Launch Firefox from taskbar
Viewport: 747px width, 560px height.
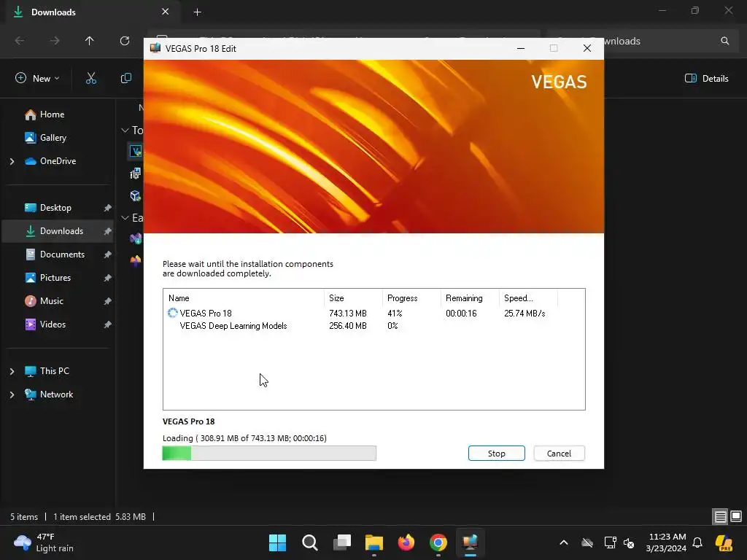406,542
